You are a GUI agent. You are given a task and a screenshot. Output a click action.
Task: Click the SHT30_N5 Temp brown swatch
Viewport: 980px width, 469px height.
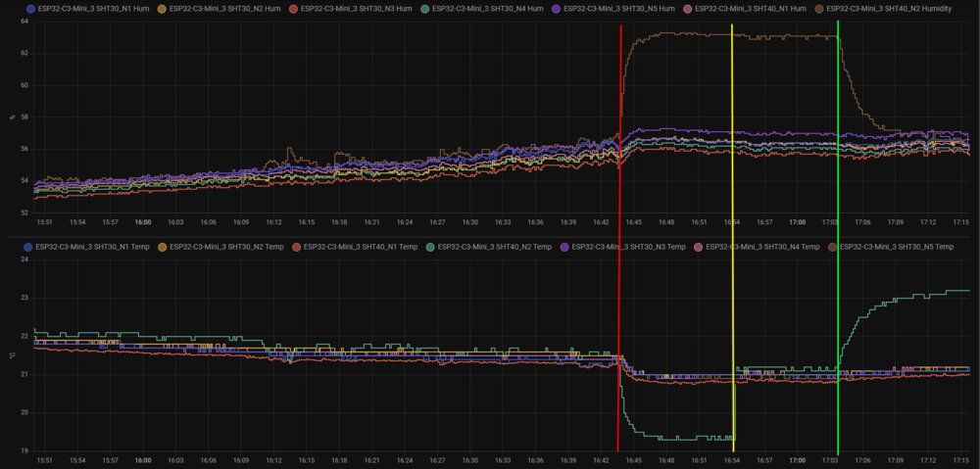tap(832, 247)
